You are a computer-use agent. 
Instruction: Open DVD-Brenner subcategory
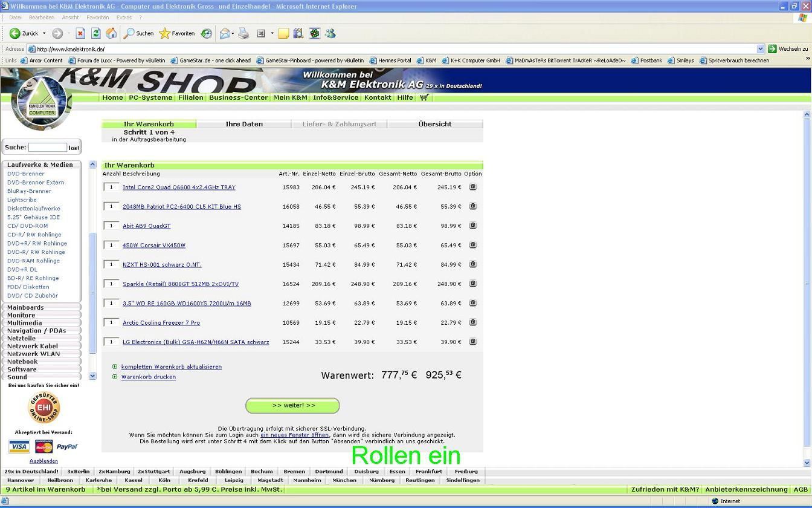point(26,174)
